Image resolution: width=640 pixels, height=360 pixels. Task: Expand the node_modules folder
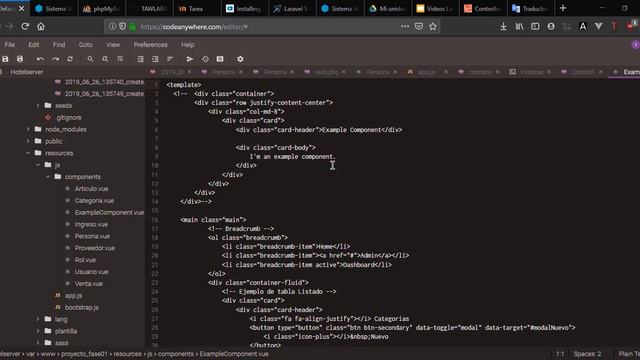28,129
